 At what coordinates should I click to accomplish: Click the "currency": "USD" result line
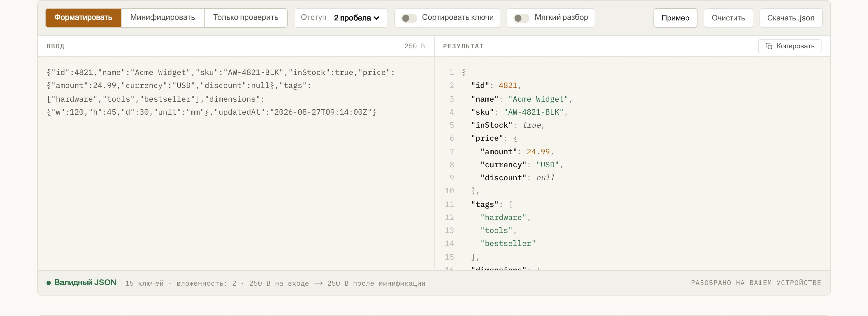click(x=522, y=165)
